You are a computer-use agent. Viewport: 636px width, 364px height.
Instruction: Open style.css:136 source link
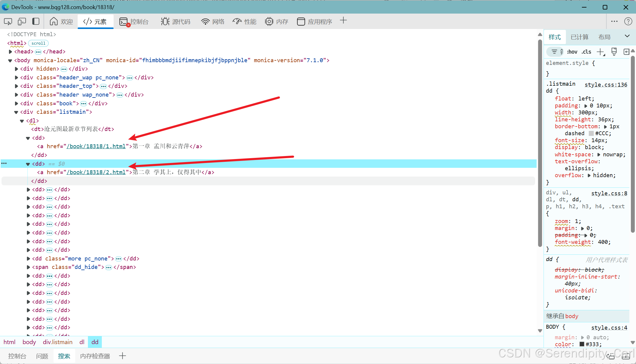[x=606, y=85]
